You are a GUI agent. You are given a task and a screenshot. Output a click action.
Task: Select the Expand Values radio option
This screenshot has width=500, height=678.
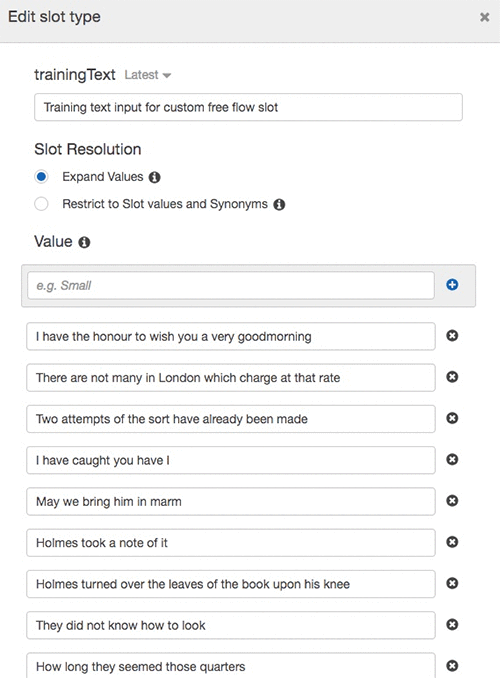coord(42,177)
